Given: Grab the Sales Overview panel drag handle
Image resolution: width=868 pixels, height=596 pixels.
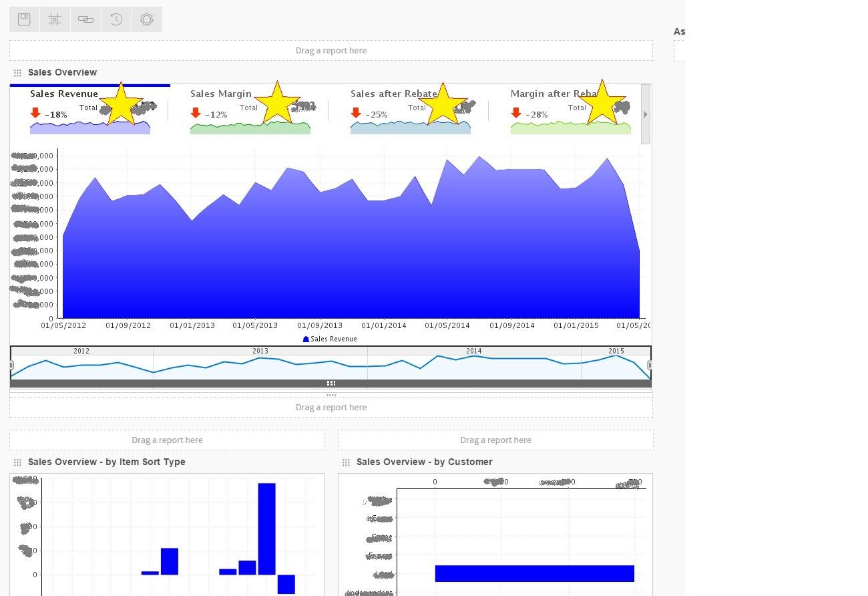Looking at the screenshot, I should click(x=18, y=73).
